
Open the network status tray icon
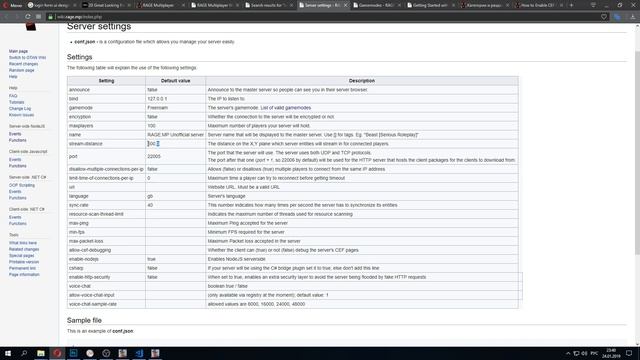tap(576, 353)
